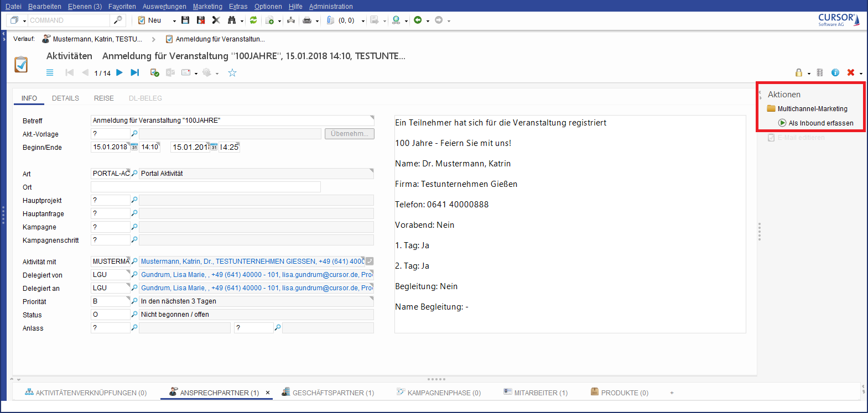Open the lock icon dropdown arrow
The image size is (868, 413).
[x=809, y=74]
